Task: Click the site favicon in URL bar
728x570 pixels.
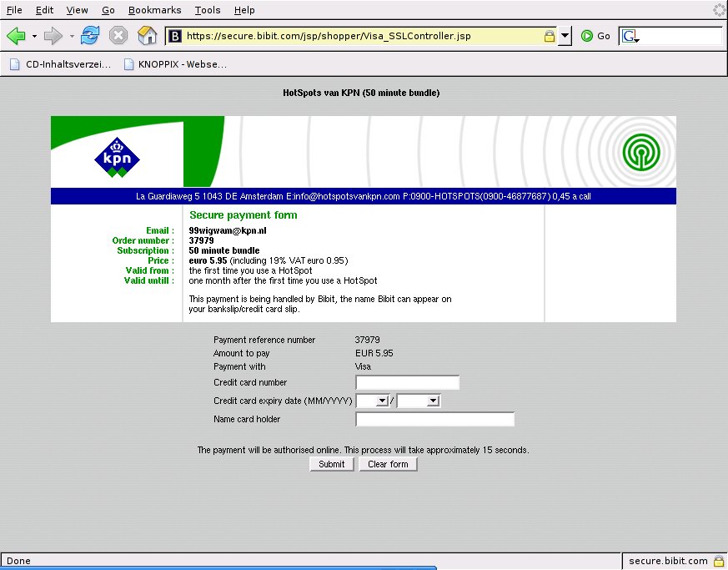Action: tap(175, 36)
